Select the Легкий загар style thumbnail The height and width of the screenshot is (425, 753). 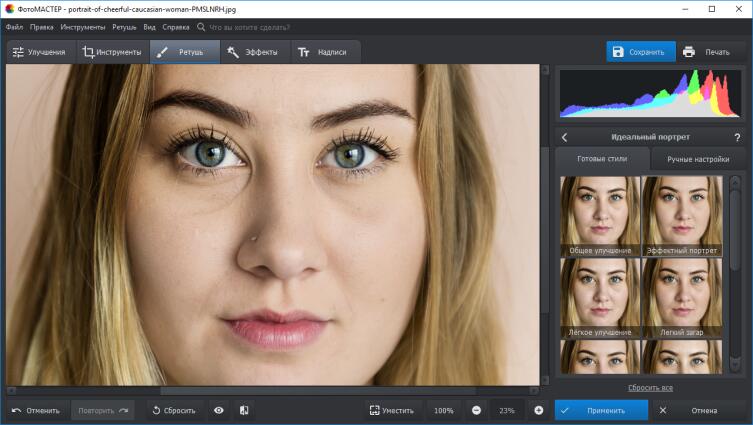click(682, 296)
